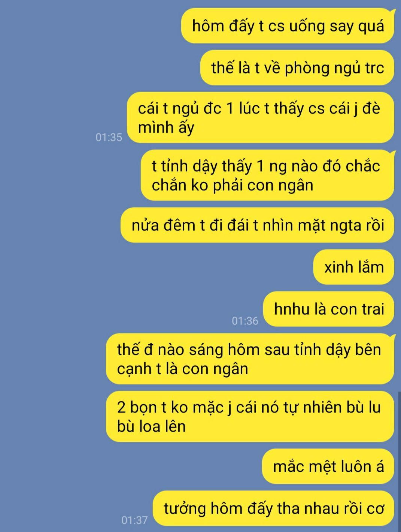Tap the message 'hôm đấy t cs uống say quá'
Viewport: 401px width, 532px height.
point(288,26)
